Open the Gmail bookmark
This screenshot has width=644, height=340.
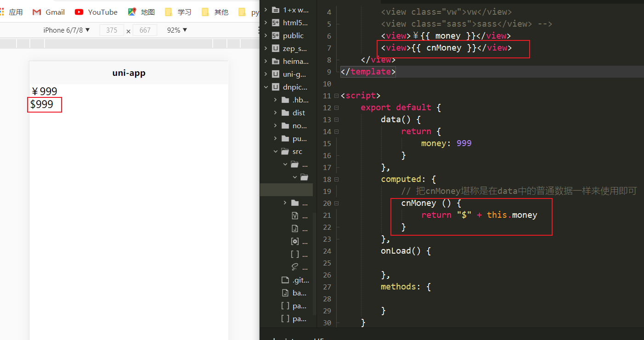pos(49,12)
